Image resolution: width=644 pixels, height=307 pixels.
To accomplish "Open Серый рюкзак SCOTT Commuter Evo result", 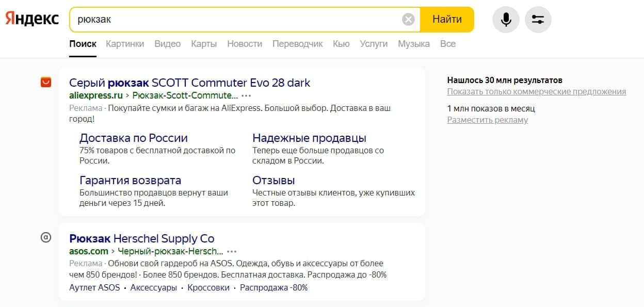I will [x=190, y=83].
